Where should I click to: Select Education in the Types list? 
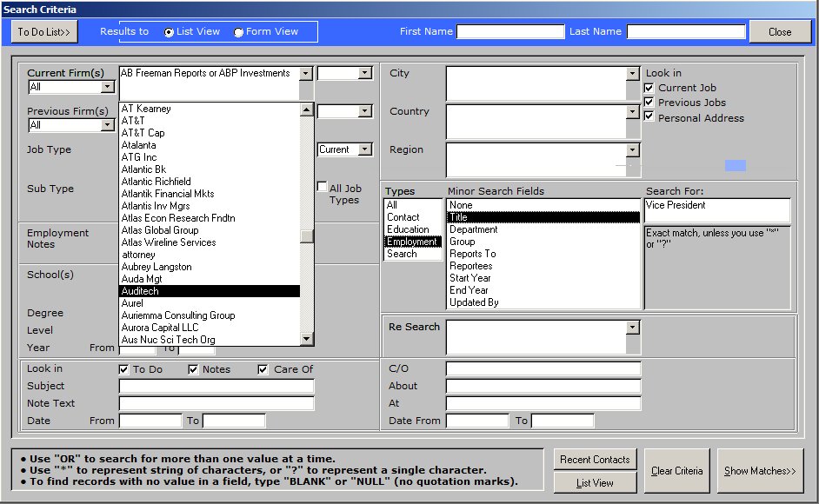pos(413,229)
